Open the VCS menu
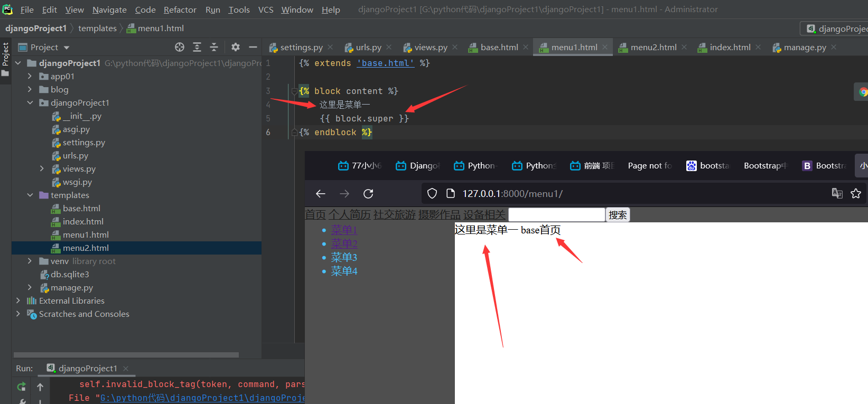The height and width of the screenshot is (404, 868). 266,10
